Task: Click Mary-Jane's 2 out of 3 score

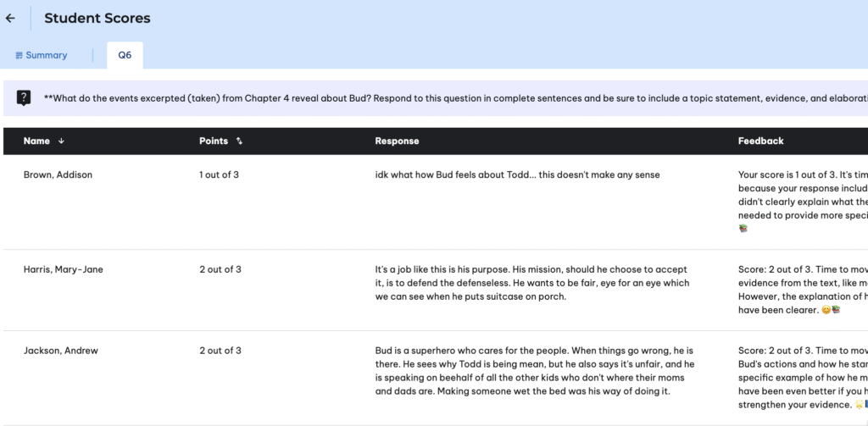Action: pyautogui.click(x=220, y=270)
